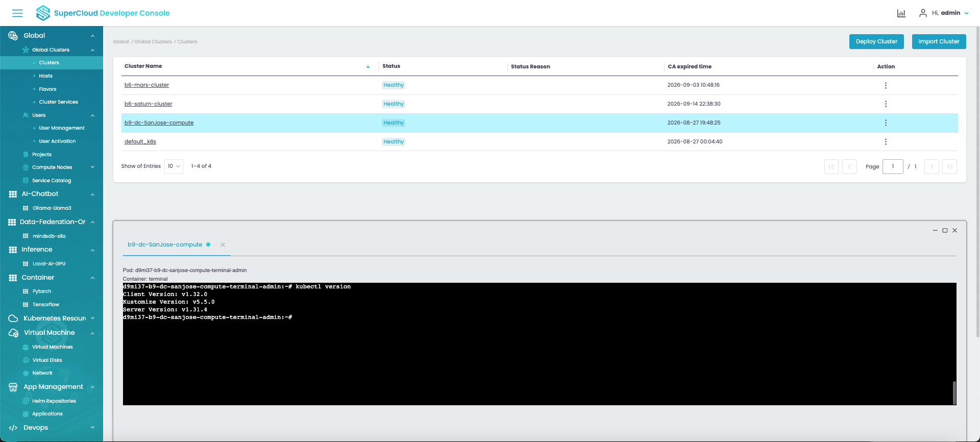Go to last page of clusters table
Screen dimensions: 980x442
[949, 167]
